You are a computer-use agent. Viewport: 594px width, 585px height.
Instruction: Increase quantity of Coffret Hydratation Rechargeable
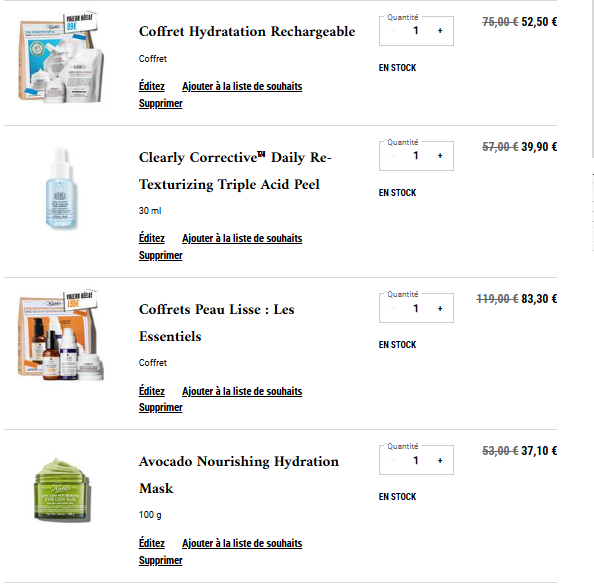[440, 31]
